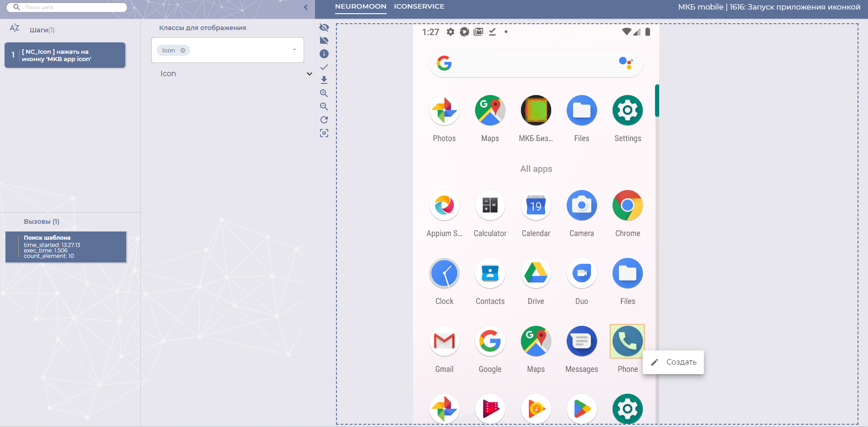Open the Play Music app icon
This screenshot has width=868, height=427.
536,409
